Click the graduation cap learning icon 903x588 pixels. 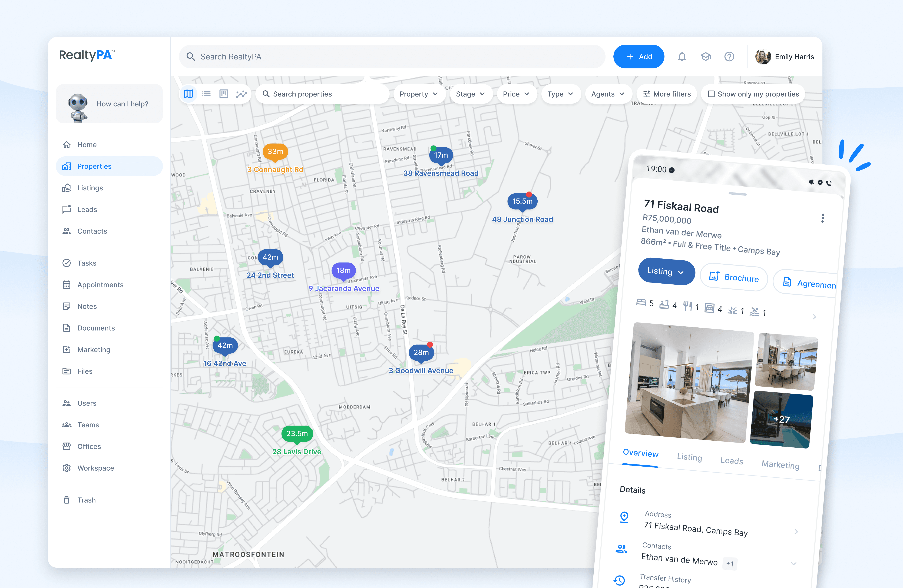click(x=706, y=56)
